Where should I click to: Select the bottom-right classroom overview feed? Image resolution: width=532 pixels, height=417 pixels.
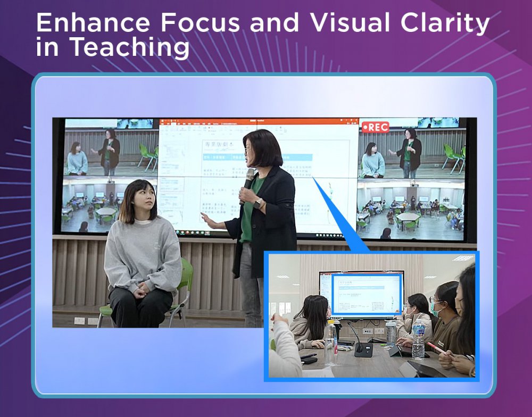tap(411, 207)
